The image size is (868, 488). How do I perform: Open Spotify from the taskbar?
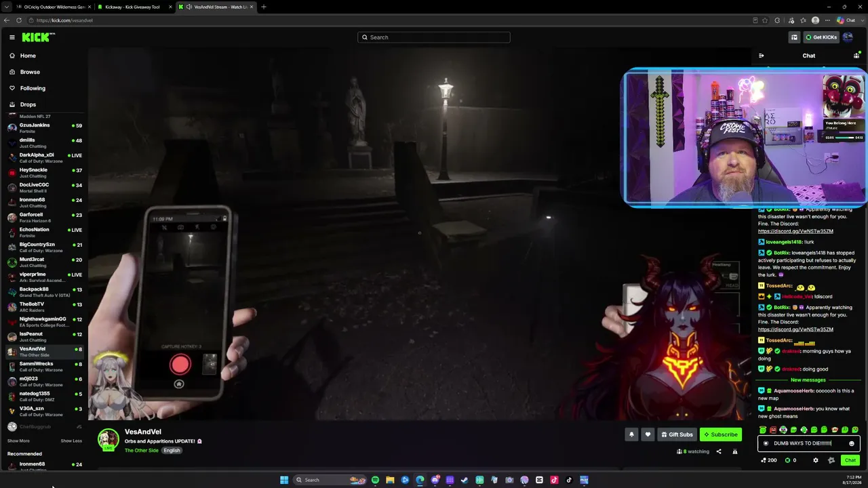coord(375,480)
